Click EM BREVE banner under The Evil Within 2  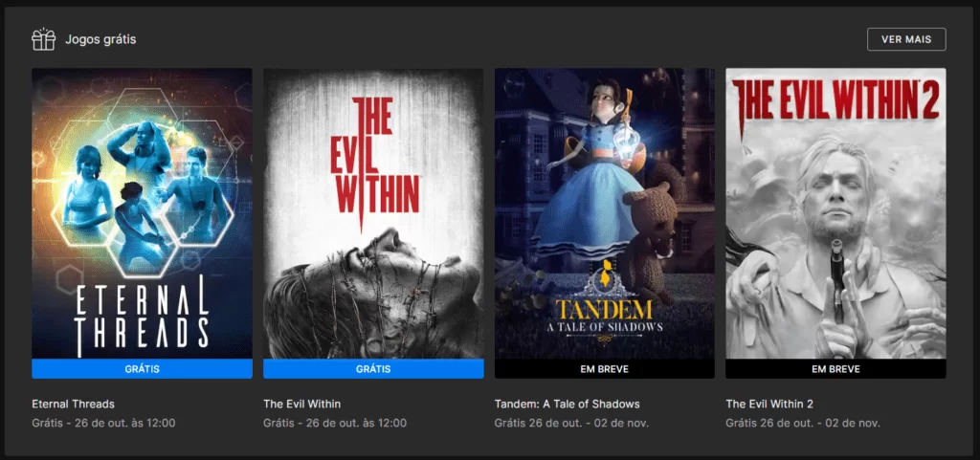click(x=835, y=369)
